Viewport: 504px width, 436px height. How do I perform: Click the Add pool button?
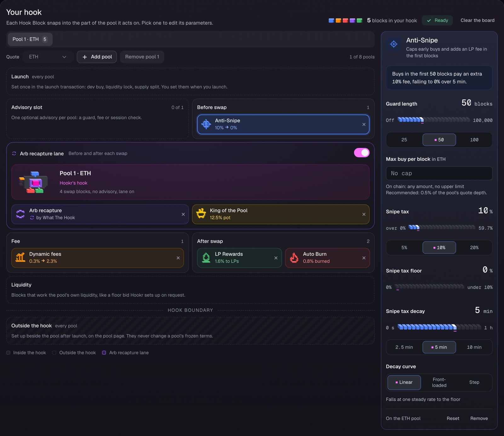(x=97, y=57)
